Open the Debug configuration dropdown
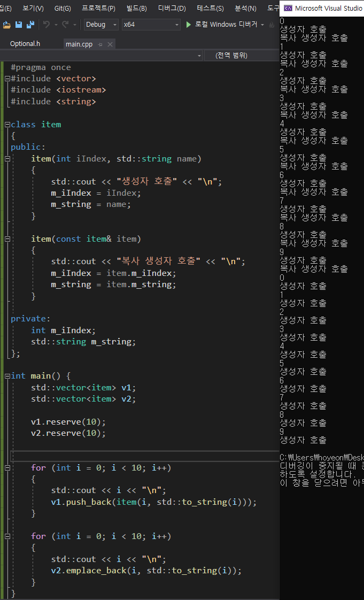This screenshot has width=364, height=600. pos(101,25)
